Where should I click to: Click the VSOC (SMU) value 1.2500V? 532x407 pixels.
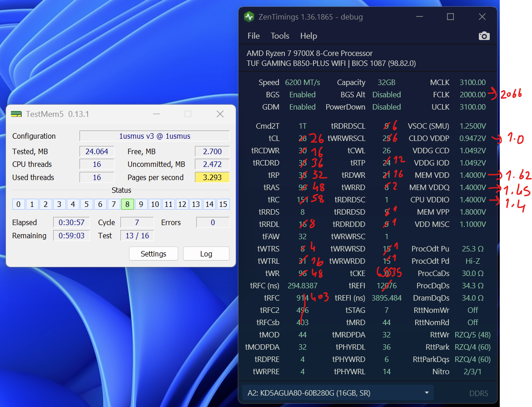point(472,126)
